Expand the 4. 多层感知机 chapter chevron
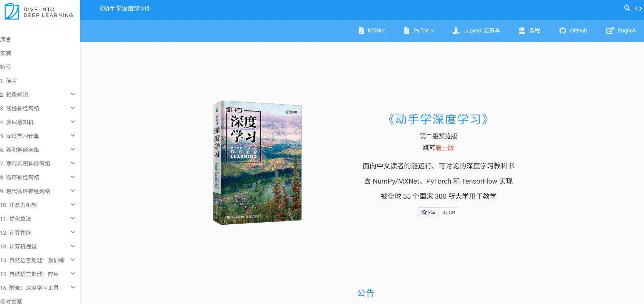This screenshot has height=304, width=644. click(73, 122)
